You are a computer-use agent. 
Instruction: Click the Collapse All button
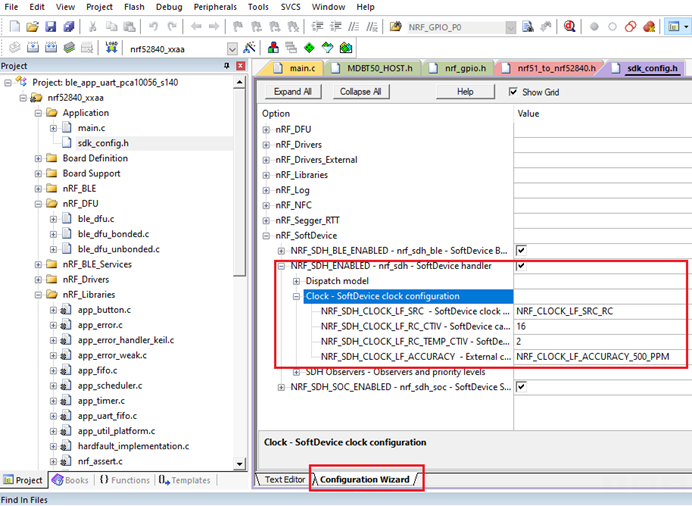[x=360, y=92]
